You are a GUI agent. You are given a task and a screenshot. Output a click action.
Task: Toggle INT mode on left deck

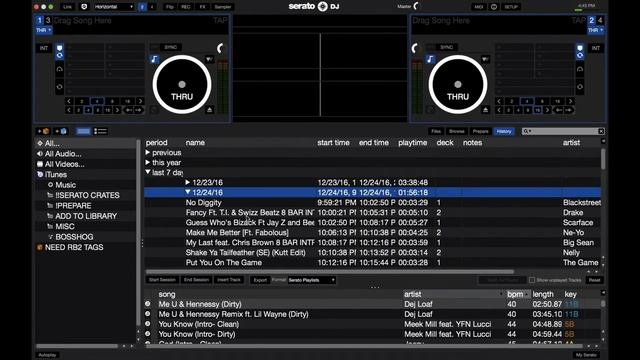tap(44, 48)
